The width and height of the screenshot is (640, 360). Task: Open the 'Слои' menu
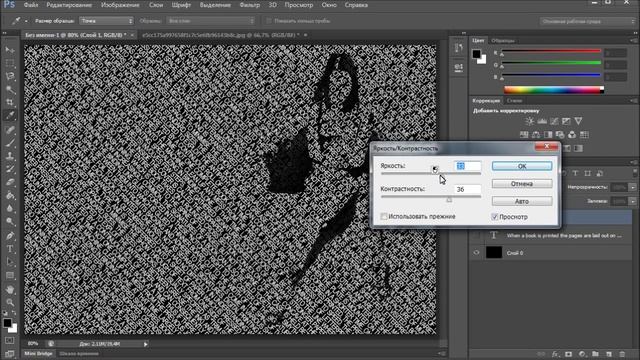[x=156, y=5]
